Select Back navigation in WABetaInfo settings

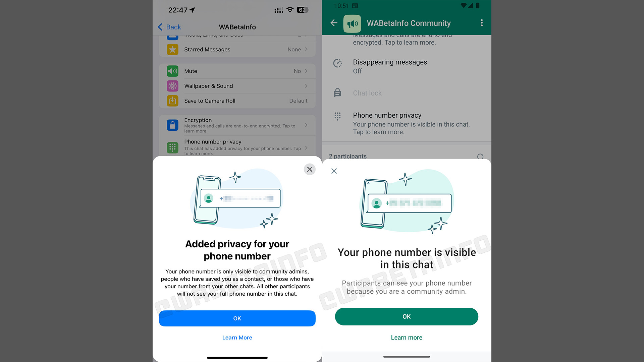(x=170, y=27)
